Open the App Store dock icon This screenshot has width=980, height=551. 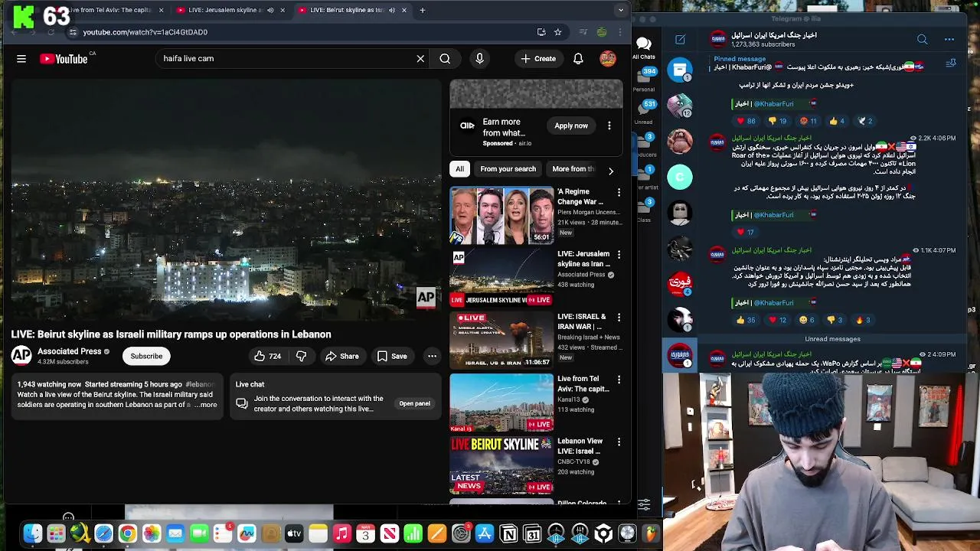[485, 533]
